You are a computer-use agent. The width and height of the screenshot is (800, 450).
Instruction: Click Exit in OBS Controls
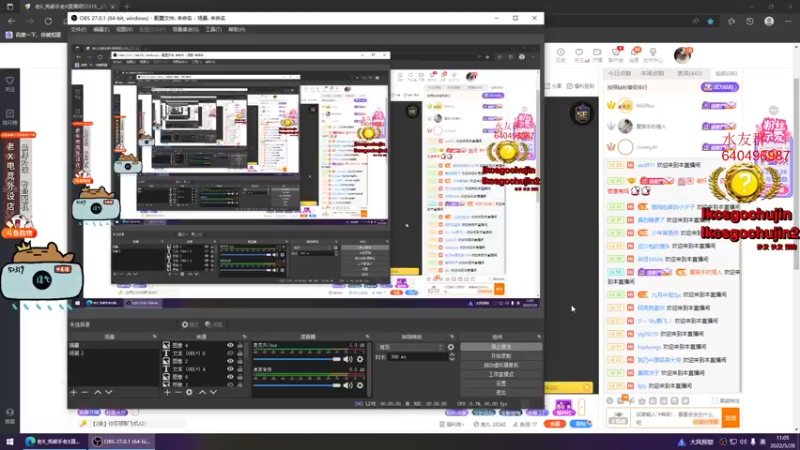point(501,393)
